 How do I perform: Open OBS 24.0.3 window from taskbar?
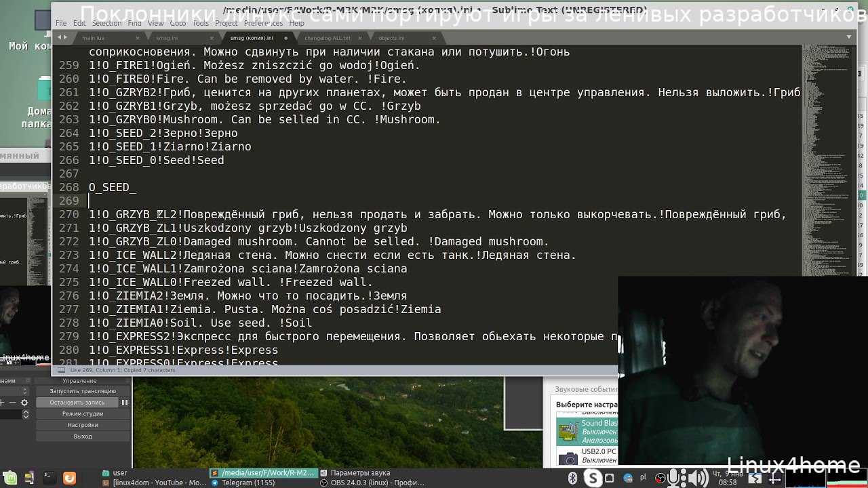[x=372, y=483]
